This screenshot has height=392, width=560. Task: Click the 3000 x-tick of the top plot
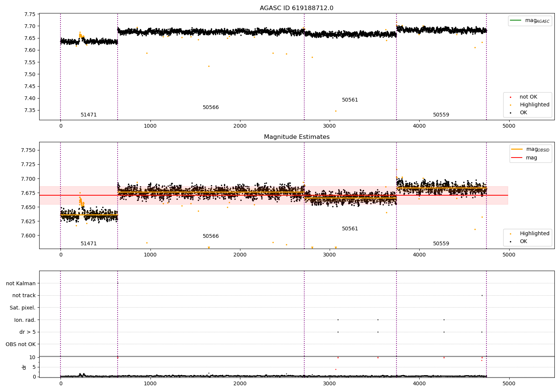(x=330, y=126)
